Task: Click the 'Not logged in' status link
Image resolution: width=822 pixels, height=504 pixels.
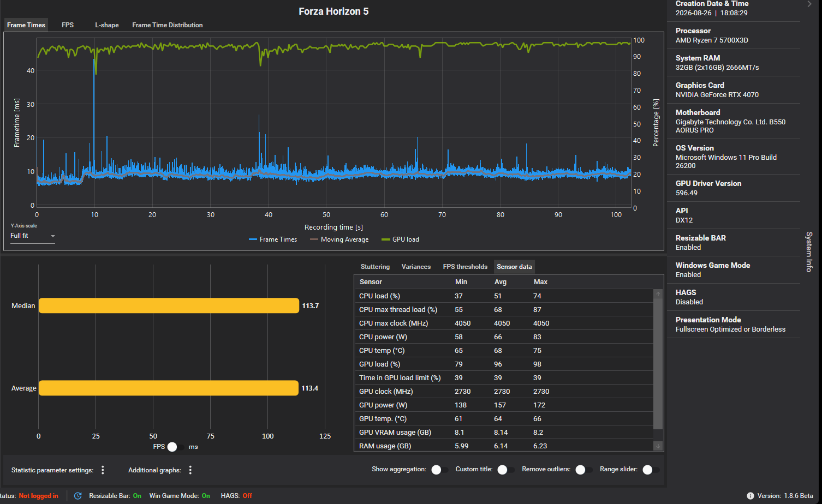Action: [38, 496]
